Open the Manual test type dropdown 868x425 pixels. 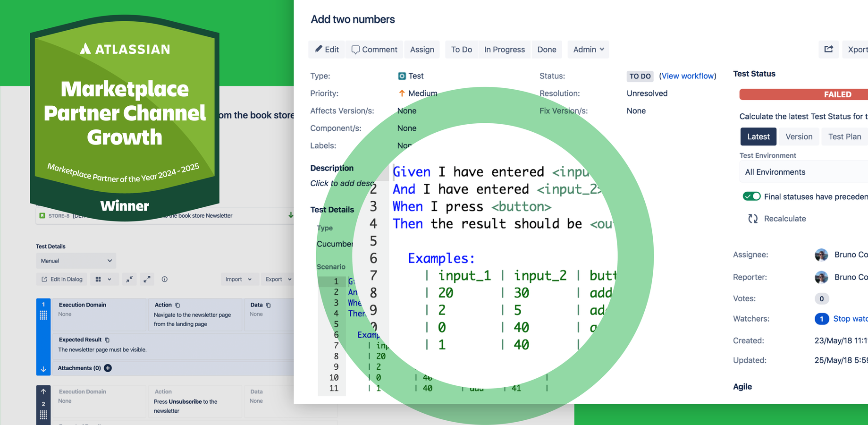click(76, 261)
